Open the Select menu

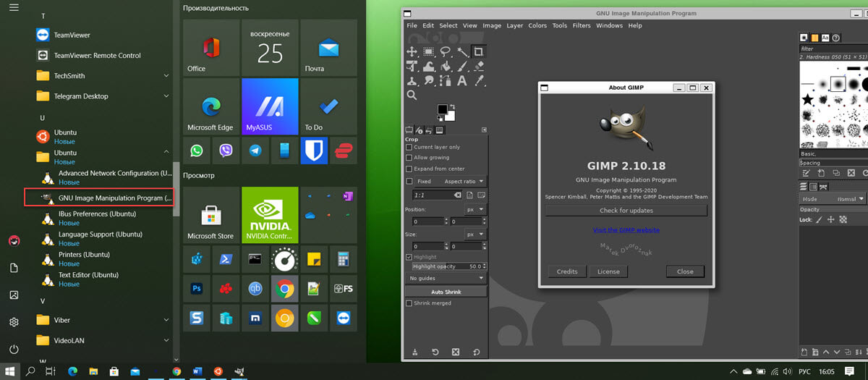(448, 25)
